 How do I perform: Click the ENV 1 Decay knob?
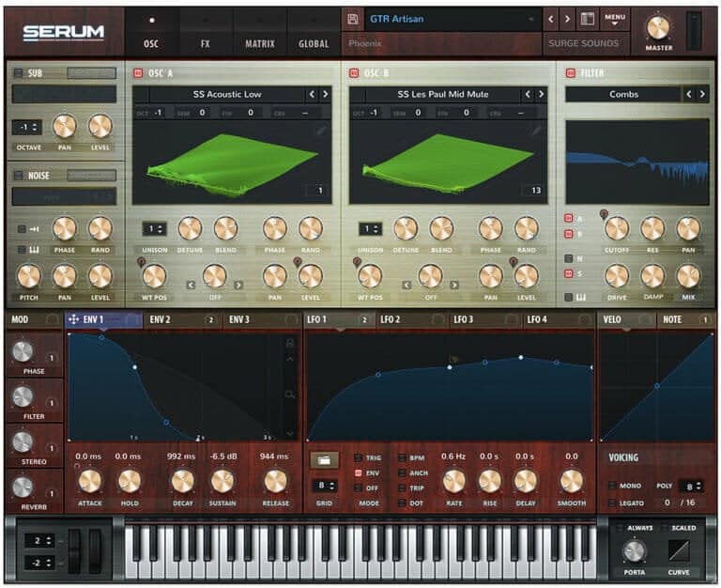[x=182, y=481]
